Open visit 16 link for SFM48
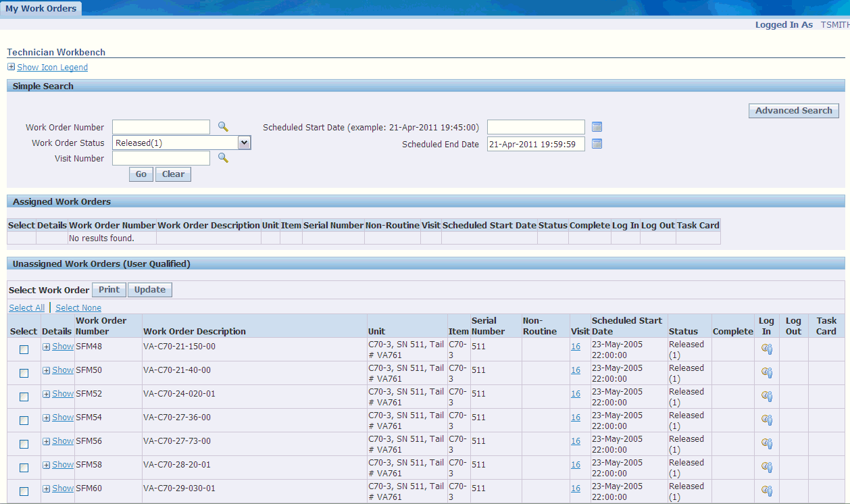Viewport: 850px width, 504px height. 576,347
